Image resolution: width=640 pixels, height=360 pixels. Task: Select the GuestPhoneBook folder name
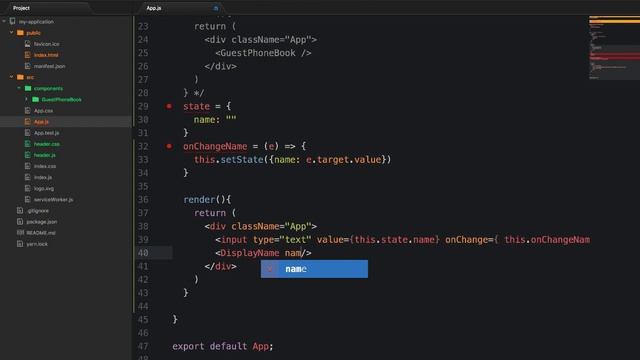62,99
